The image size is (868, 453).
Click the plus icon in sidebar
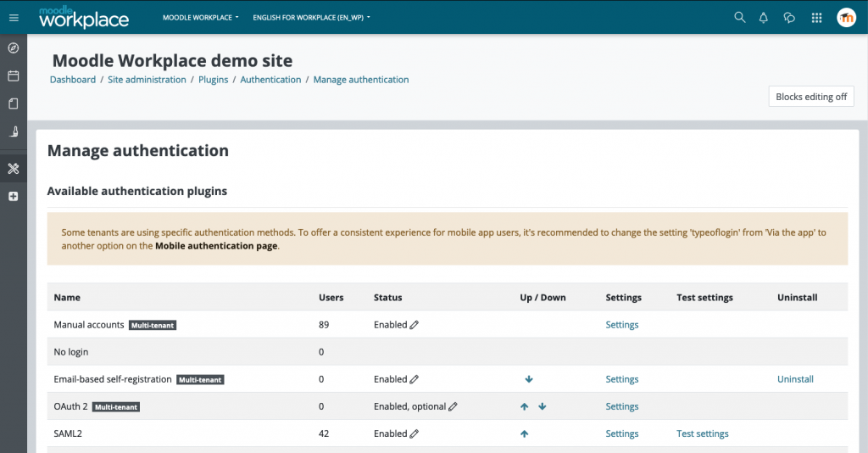[x=14, y=196]
